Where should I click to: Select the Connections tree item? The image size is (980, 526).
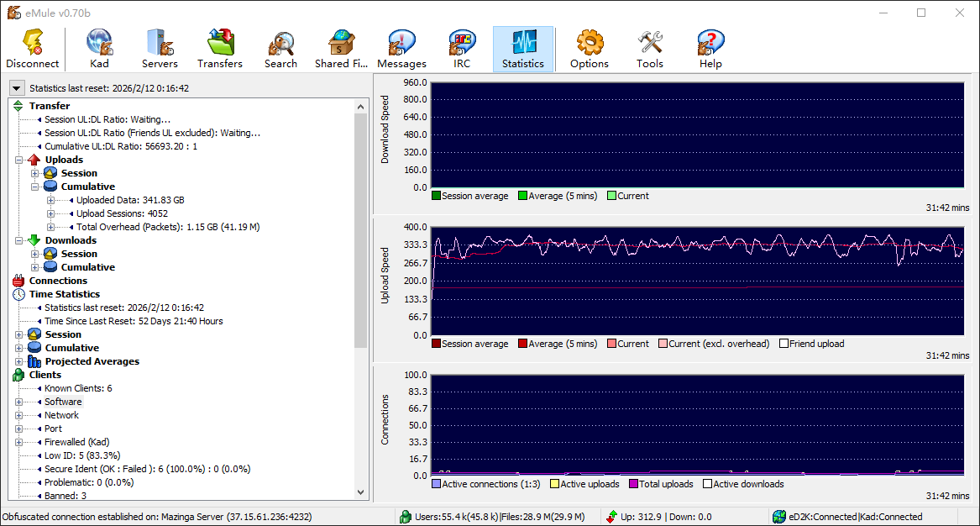[x=58, y=281]
